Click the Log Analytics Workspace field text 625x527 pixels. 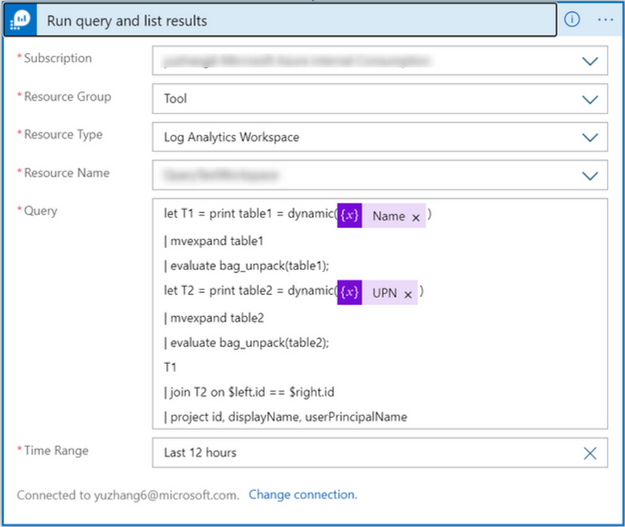(231, 137)
